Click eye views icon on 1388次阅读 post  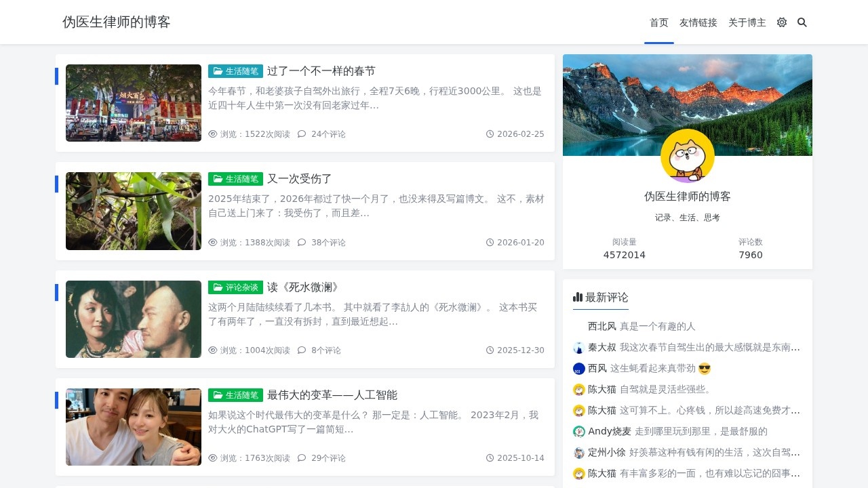(213, 242)
